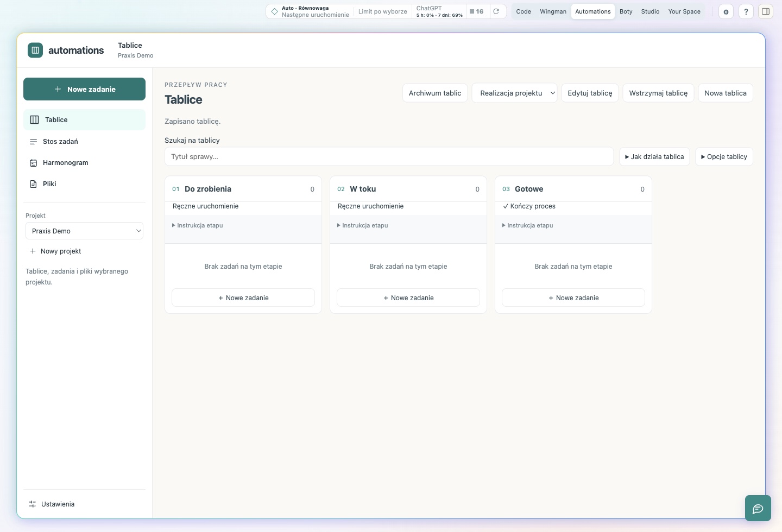Expand Jak działa tablica

pyautogui.click(x=654, y=156)
